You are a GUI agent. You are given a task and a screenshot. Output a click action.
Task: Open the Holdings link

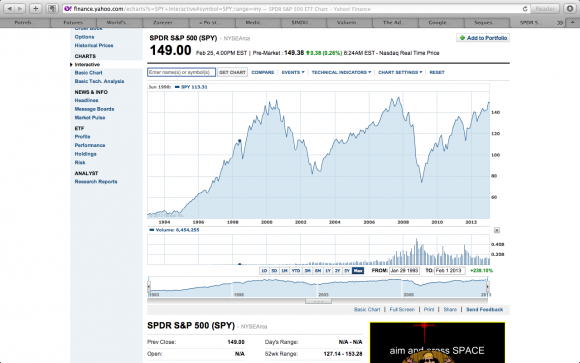click(85, 154)
